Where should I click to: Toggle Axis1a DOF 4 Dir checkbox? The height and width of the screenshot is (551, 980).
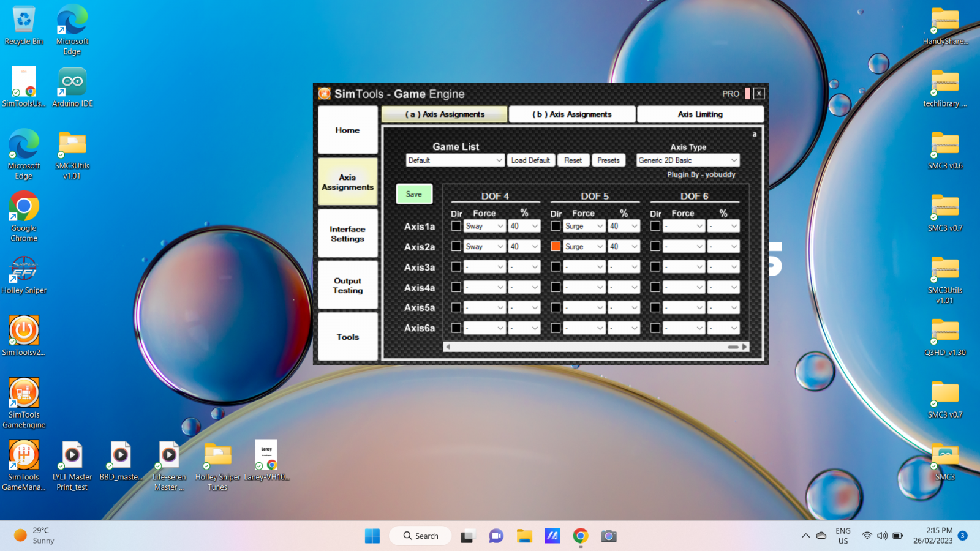pyautogui.click(x=456, y=226)
